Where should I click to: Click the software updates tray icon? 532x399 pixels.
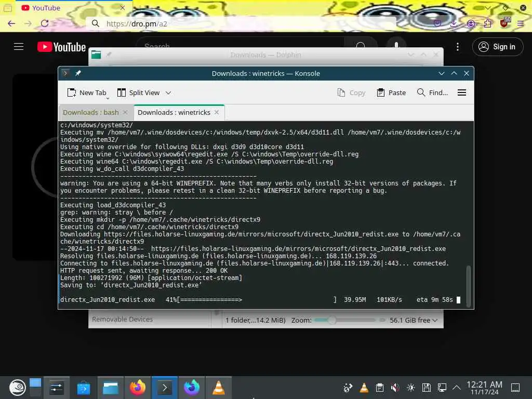click(348, 388)
